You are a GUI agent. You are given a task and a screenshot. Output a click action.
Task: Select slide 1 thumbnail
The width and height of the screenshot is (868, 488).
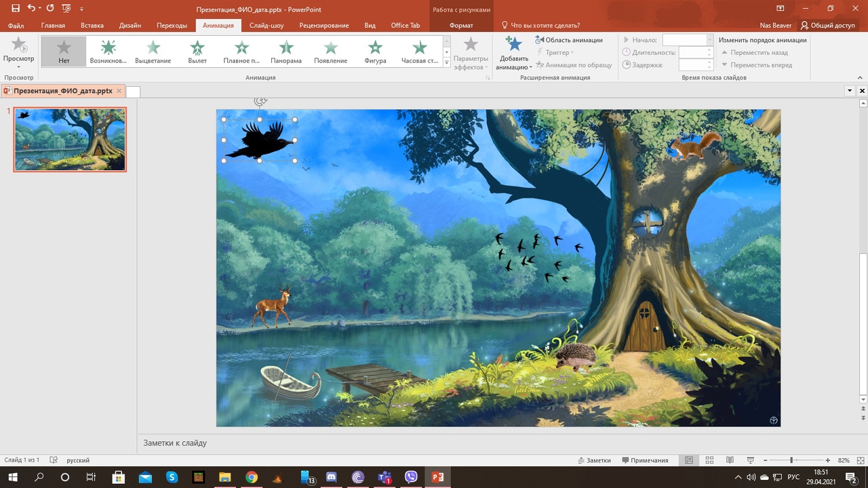pos(70,139)
